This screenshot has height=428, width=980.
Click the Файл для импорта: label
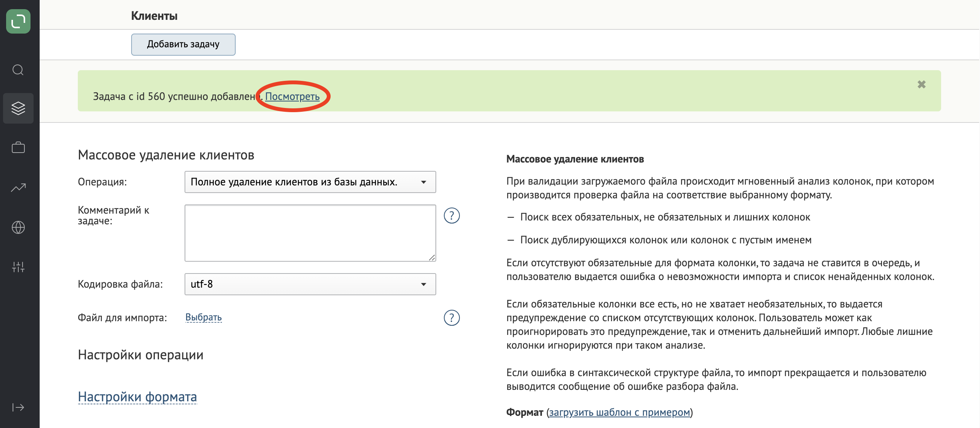coord(122,318)
